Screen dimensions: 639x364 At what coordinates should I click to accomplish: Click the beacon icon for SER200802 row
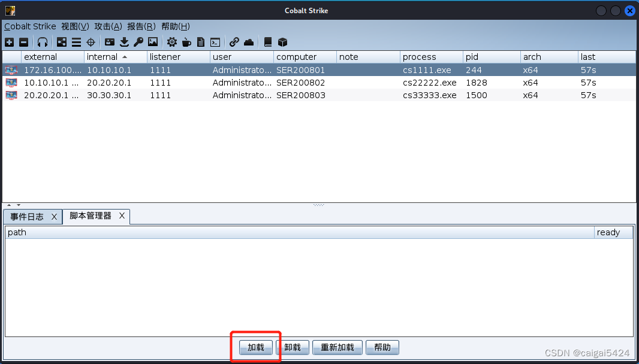coord(11,83)
